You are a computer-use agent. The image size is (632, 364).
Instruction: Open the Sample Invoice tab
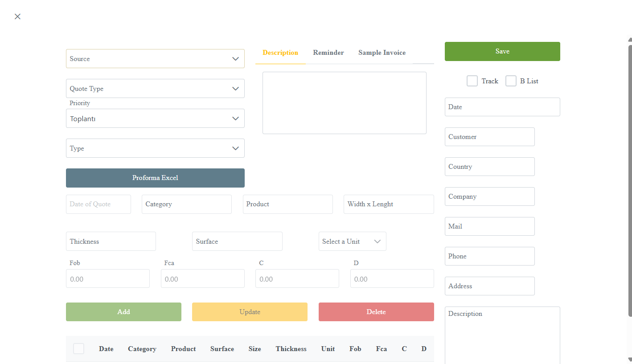click(382, 53)
